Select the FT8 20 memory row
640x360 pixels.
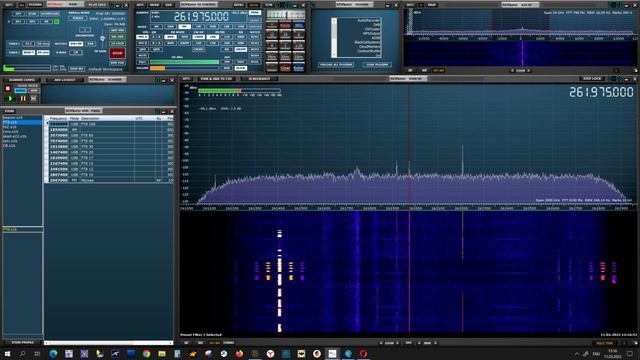110,152
